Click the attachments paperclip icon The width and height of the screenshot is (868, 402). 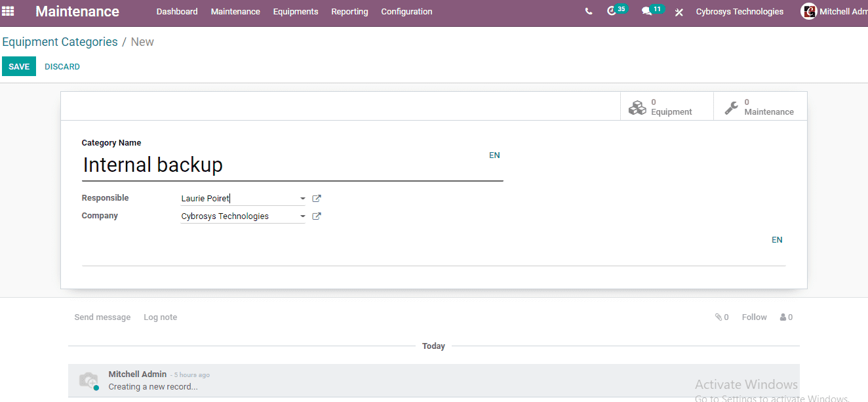click(x=719, y=317)
